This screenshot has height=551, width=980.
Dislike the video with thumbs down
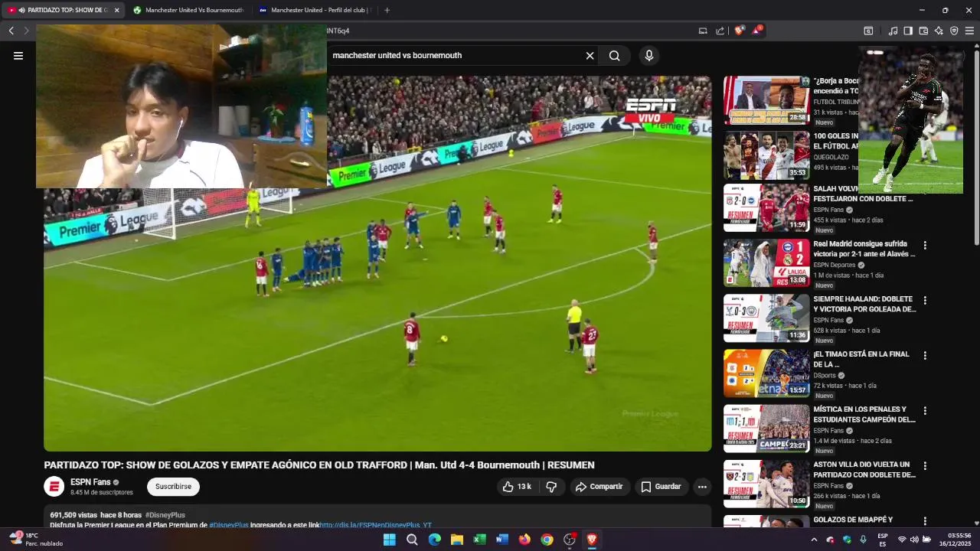pyautogui.click(x=551, y=487)
